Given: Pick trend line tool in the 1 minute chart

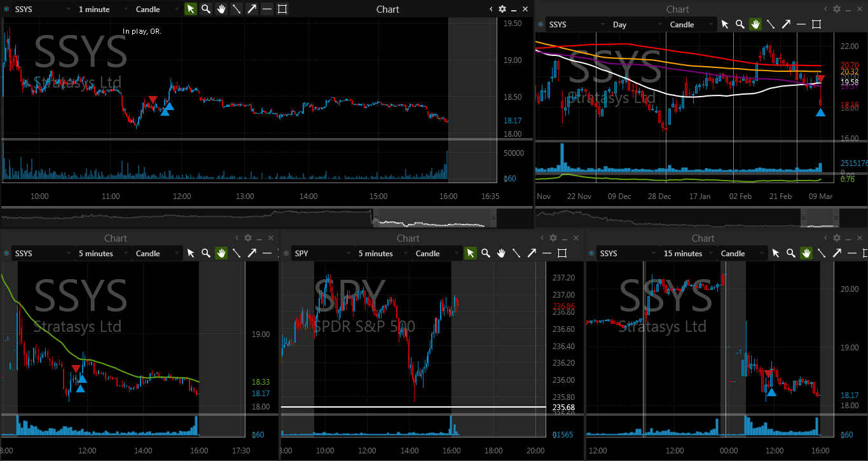Looking at the screenshot, I should pos(237,9).
